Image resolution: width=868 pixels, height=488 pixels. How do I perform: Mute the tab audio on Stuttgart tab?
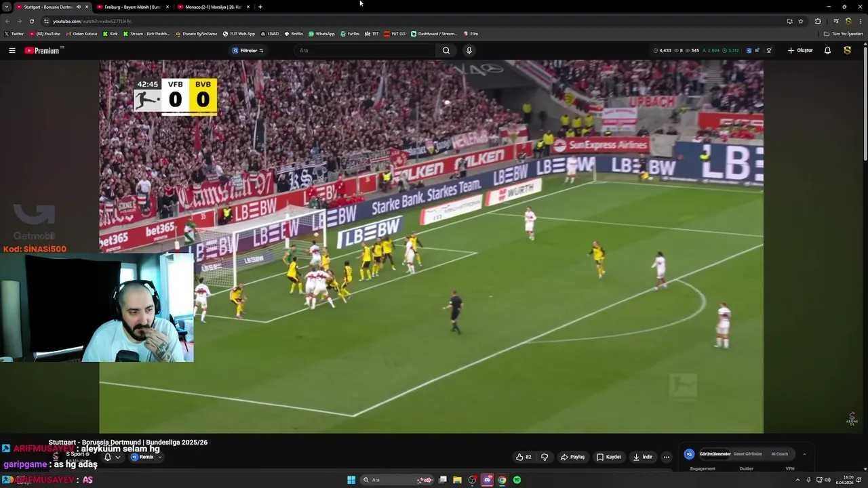(79, 7)
